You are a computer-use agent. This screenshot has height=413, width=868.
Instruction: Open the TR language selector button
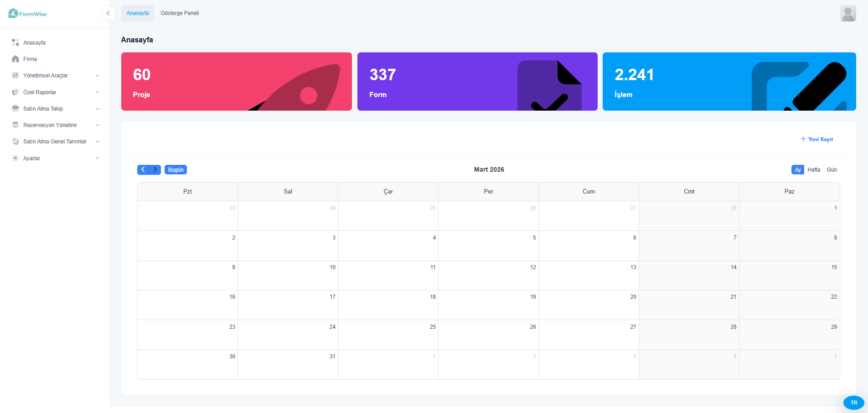[853, 403]
